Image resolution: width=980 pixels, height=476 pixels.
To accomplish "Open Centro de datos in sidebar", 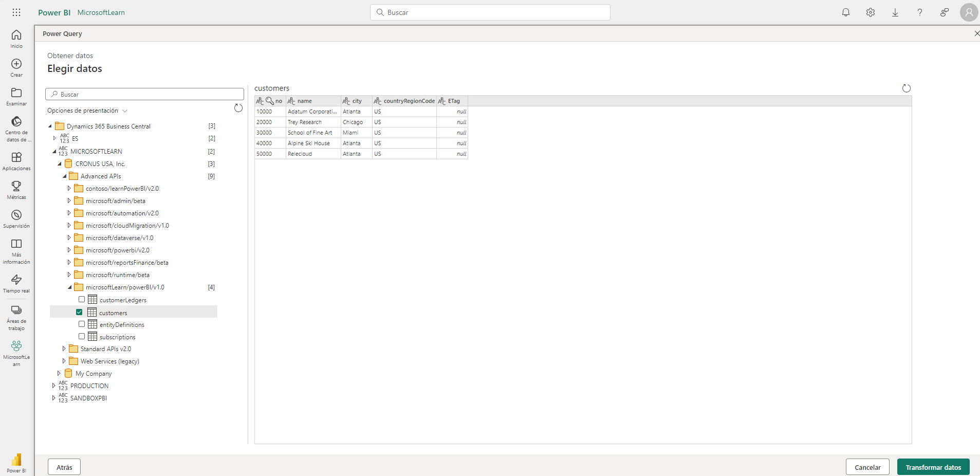I will tap(16, 129).
